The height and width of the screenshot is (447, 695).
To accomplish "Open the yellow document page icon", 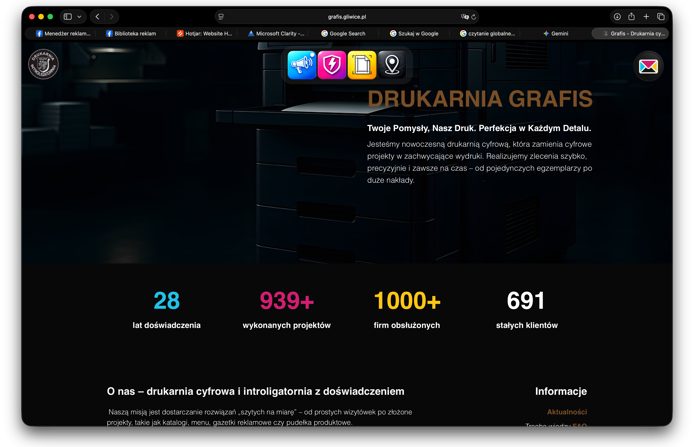I will (362, 65).
